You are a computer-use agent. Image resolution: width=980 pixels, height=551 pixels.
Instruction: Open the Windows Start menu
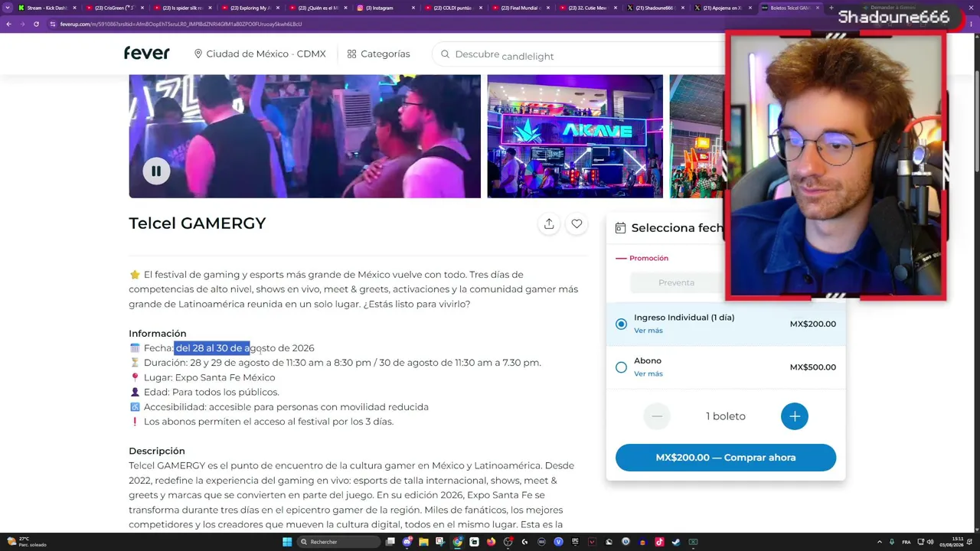point(287,542)
